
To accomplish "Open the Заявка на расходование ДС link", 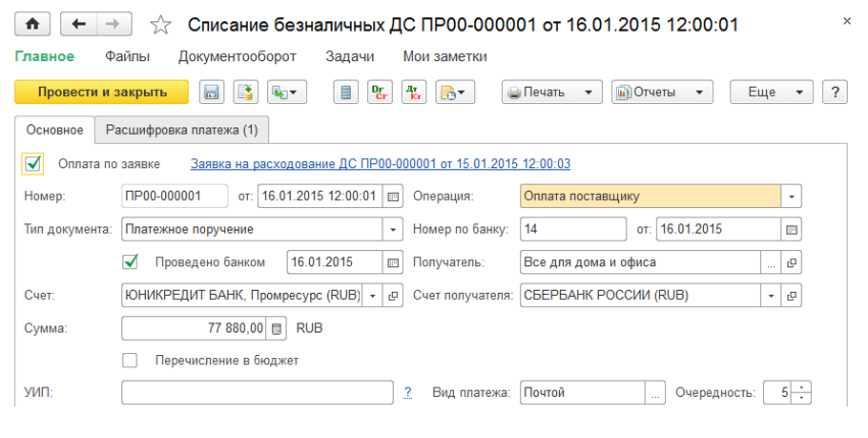I will click(381, 163).
